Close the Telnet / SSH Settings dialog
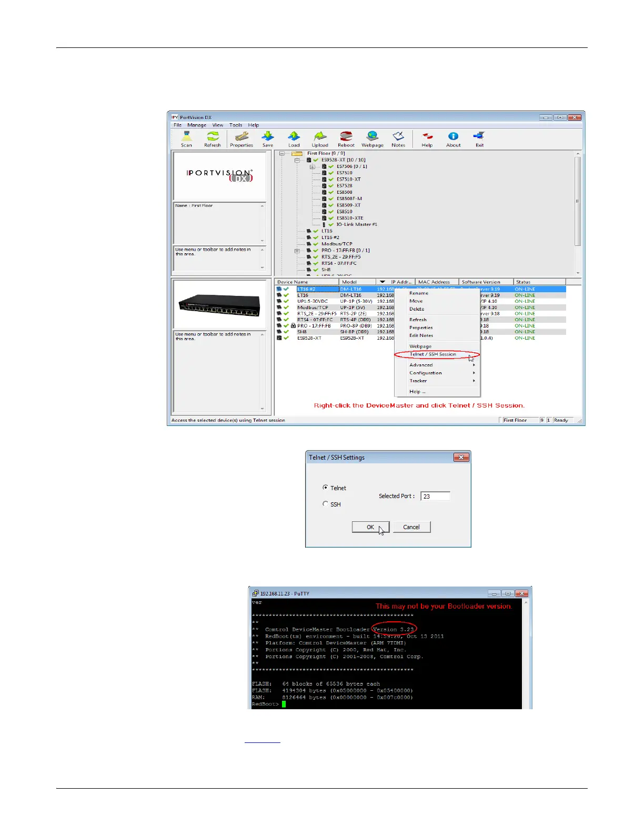Viewport: 644px width, 834px height. (x=461, y=458)
